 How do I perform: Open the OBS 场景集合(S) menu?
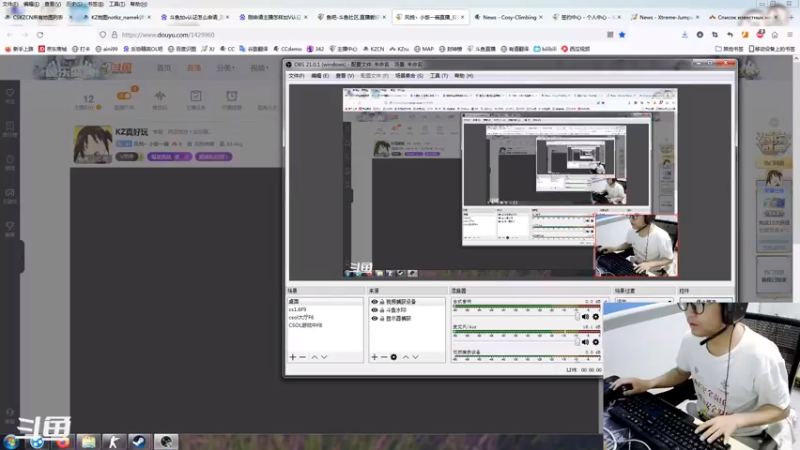[x=409, y=76]
